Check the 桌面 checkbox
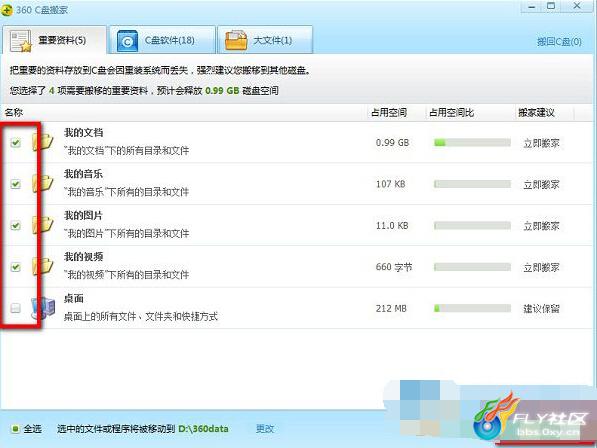 [16, 308]
